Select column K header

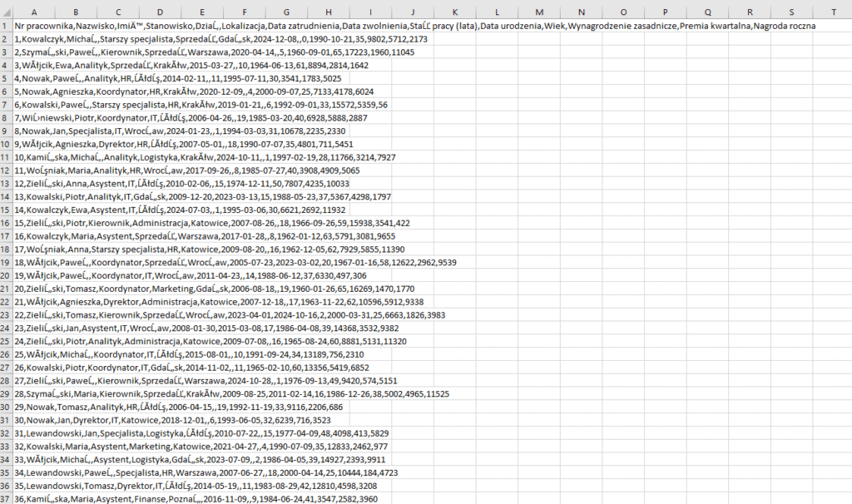tap(454, 12)
